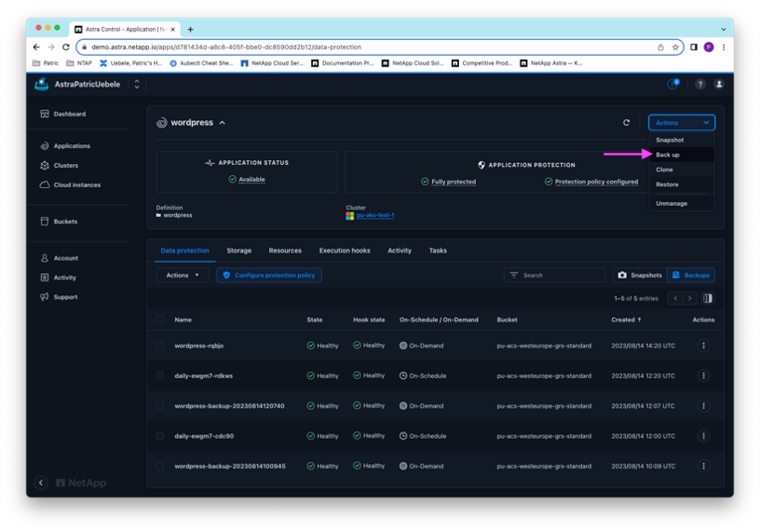Choose Restore from the Actions menu

click(682, 184)
